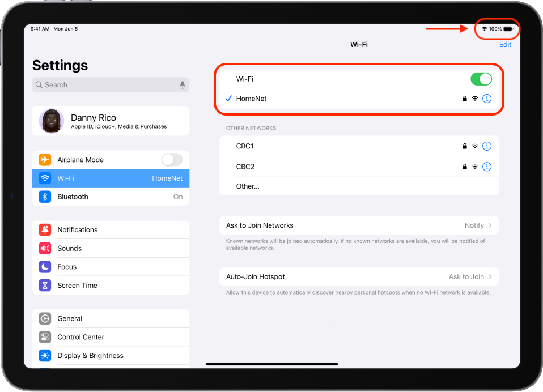The image size is (543, 392).
Task: Tap the Focus moon icon
Action: tap(45, 267)
